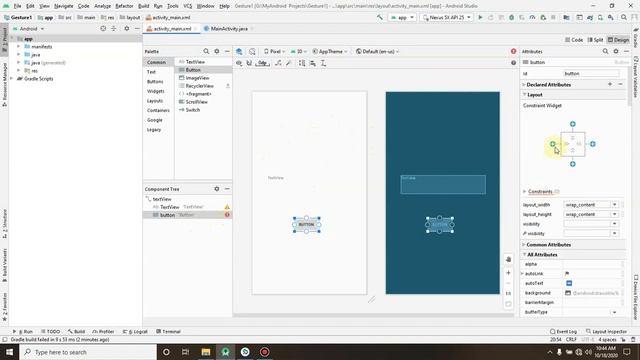Select Layouts category in Palette
Screen dimensions: 640x360
pos(155,101)
